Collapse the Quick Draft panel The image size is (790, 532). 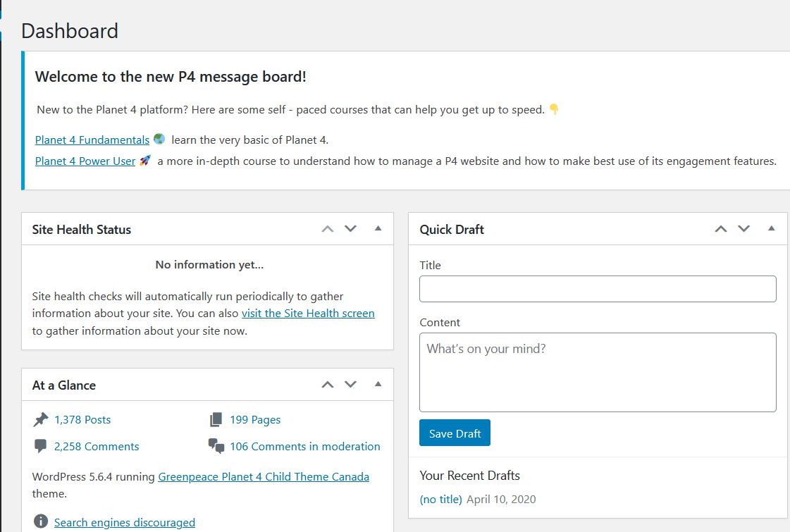772,229
